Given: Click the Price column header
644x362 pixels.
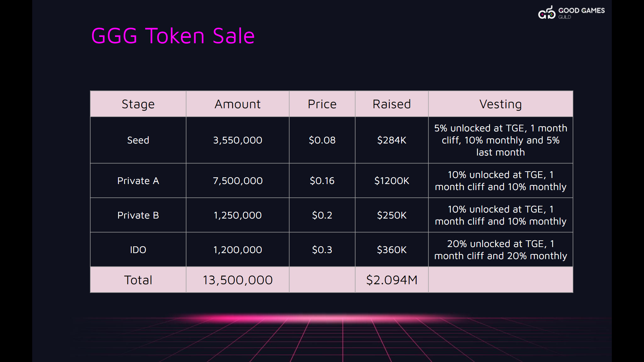Looking at the screenshot, I should [322, 104].
